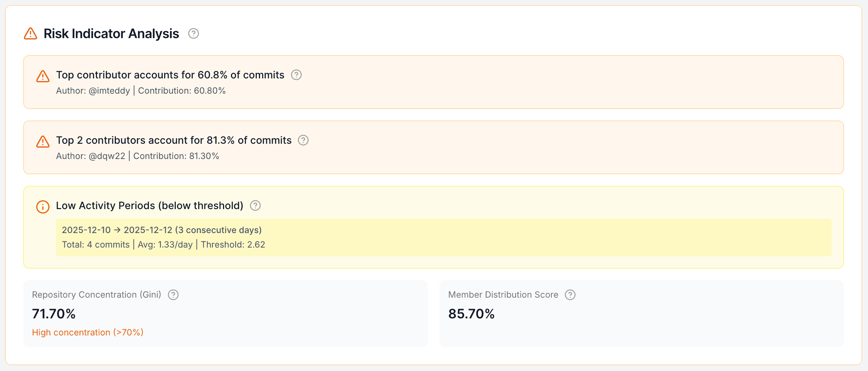The width and height of the screenshot is (868, 371).
Task: Click the 71.70% Gini concentration value
Action: pyautogui.click(x=54, y=314)
